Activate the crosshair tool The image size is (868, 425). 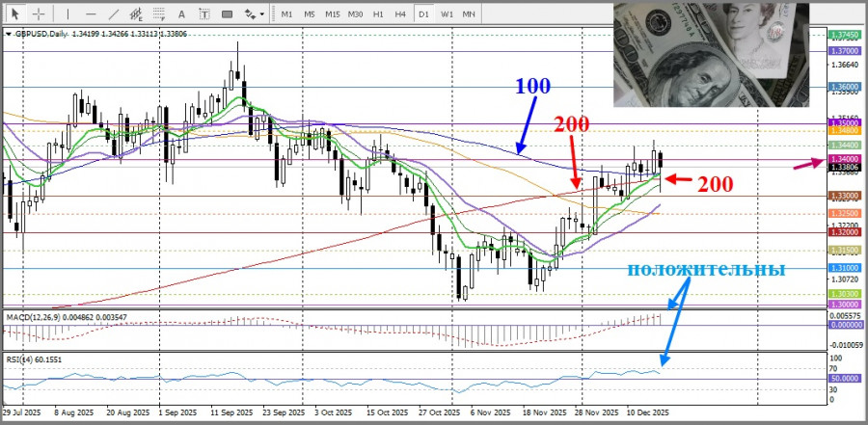pyautogui.click(x=38, y=13)
